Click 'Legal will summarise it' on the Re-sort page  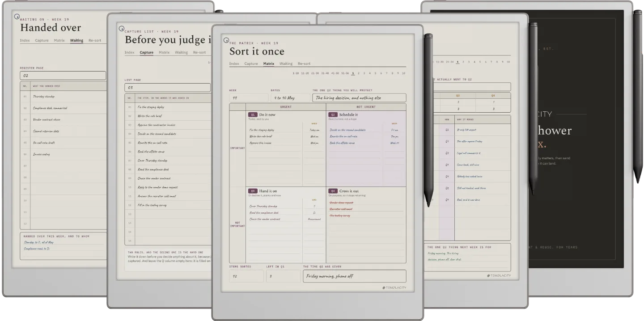click(x=469, y=153)
